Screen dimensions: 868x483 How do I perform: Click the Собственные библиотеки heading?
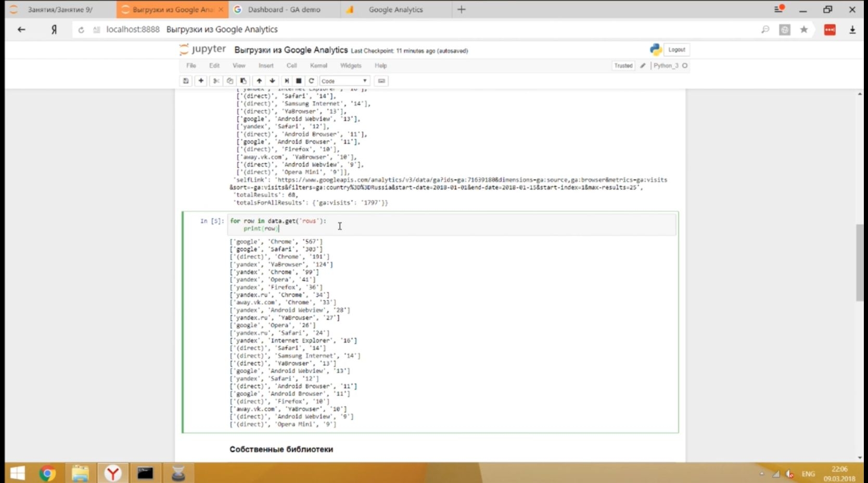(281, 449)
